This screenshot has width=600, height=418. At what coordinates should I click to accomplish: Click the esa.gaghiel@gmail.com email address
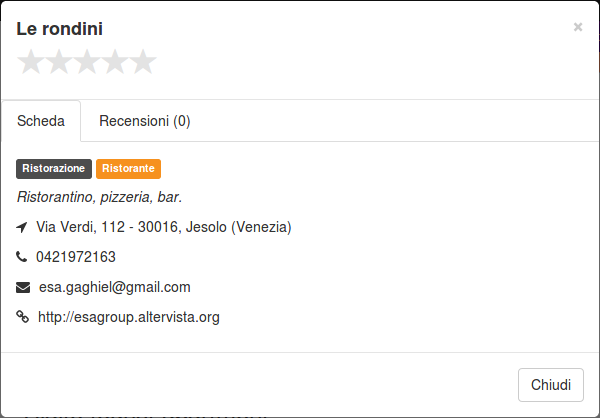(115, 287)
